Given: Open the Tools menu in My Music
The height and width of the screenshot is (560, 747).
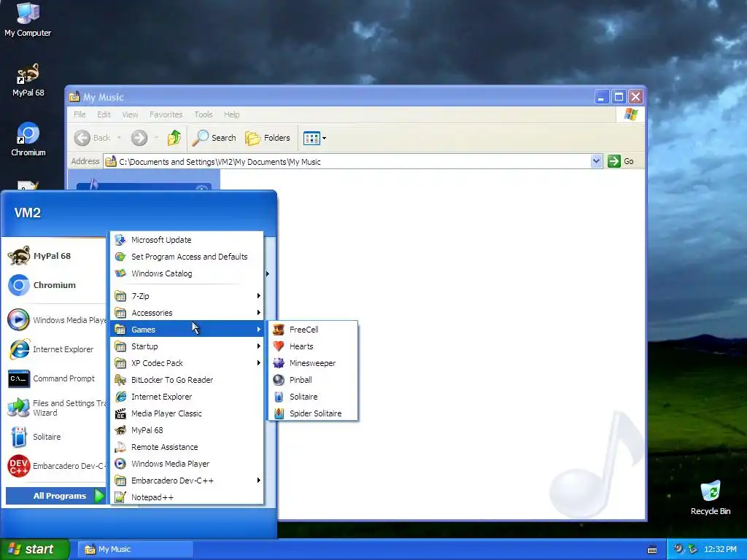Looking at the screenshot, I should click(x=204, y=114).
